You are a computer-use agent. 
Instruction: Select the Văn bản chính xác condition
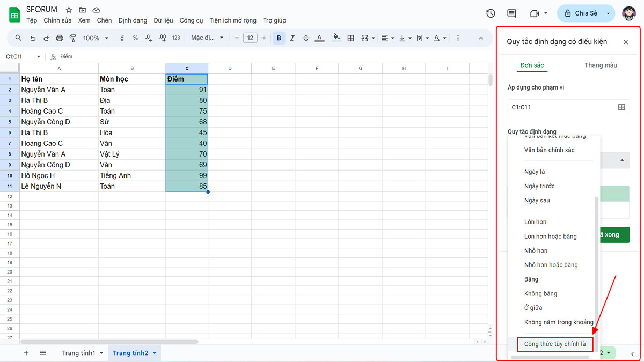tap(549, 150)
